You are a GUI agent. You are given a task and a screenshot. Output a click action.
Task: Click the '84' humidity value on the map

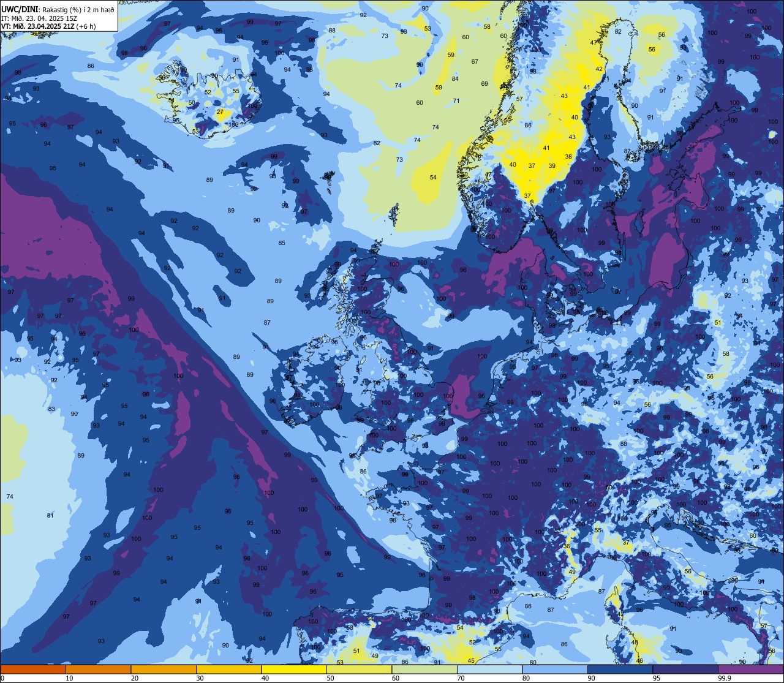pyautogui.click(x=455, y=79)
